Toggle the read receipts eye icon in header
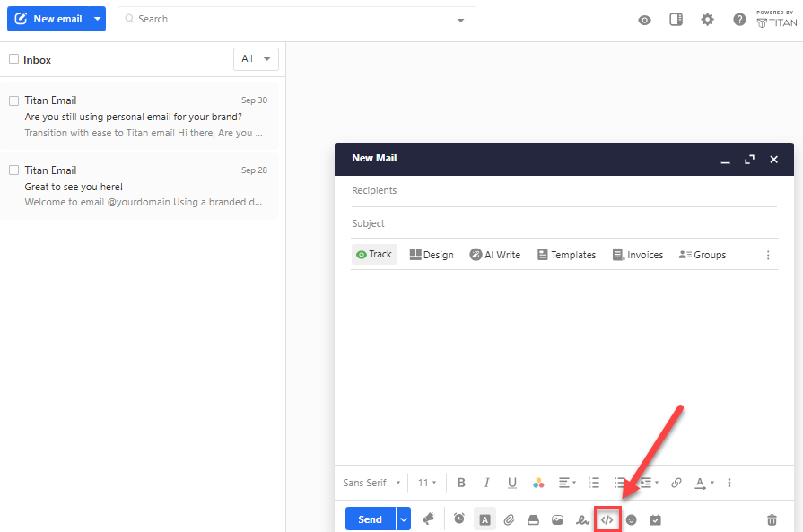The image size is (803, 532). click(x=644, y=20)
